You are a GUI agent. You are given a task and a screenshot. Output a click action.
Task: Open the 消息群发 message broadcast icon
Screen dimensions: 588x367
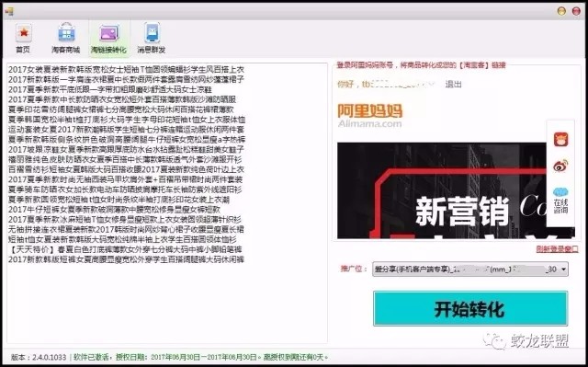152,32
